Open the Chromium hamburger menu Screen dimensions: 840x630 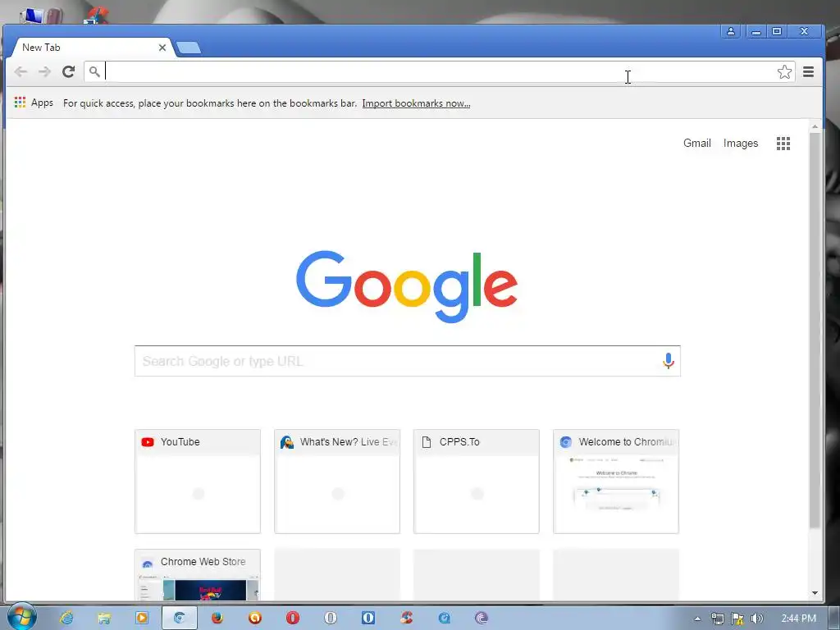[x=808, y=72]
